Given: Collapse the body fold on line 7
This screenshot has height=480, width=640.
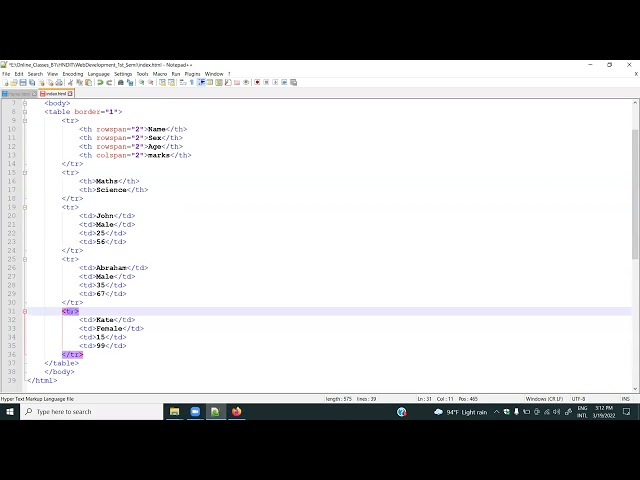Looking at the screenshot, I should coord(25,103).
